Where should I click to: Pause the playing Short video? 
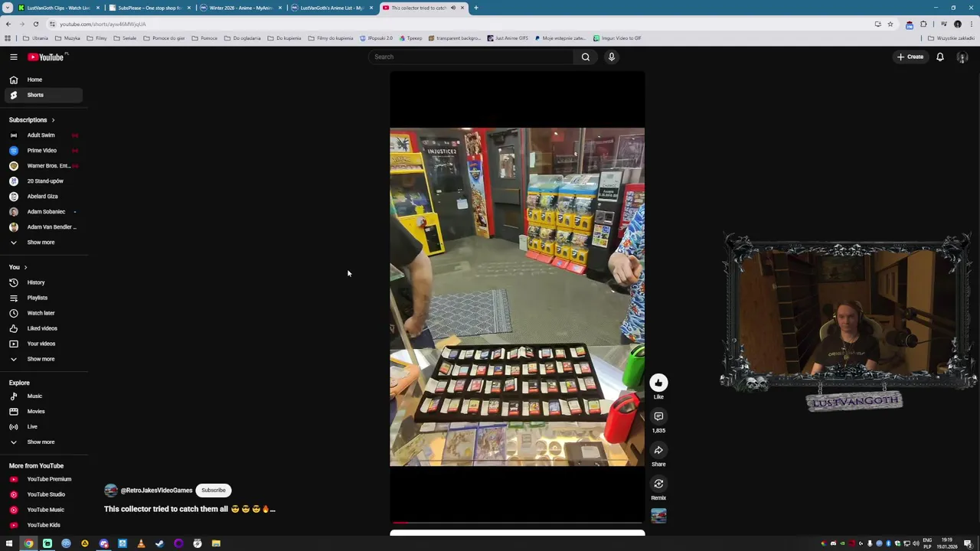[x=517, y=296]
